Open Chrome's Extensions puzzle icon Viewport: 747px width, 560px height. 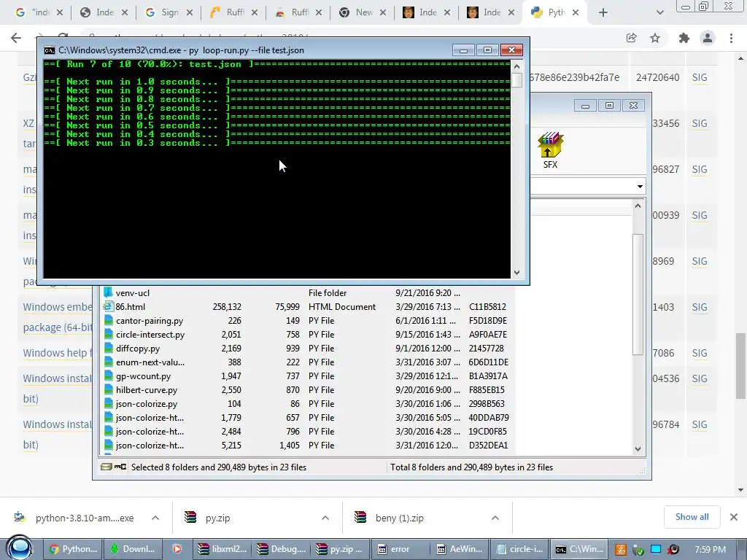684,38
